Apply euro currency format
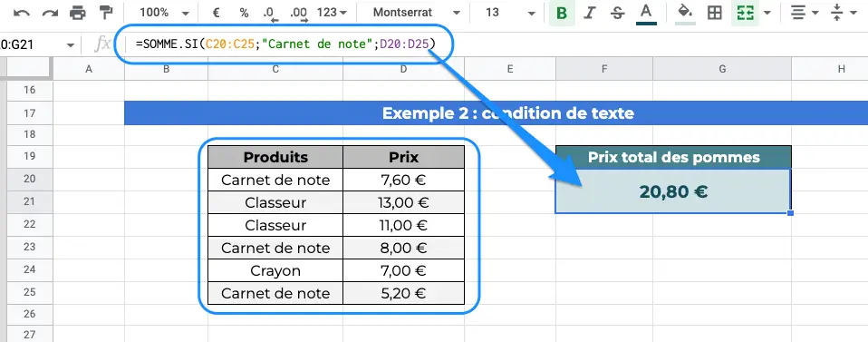 click(217, 12)
